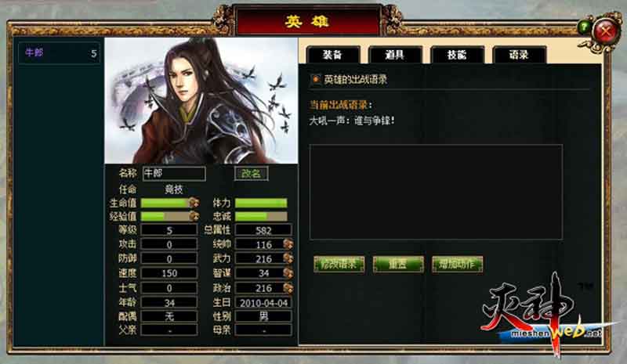This screenshot has width=627, height=364.
Task: Click the bag icon beside 经验值 bar
Action: pos(194,216)
